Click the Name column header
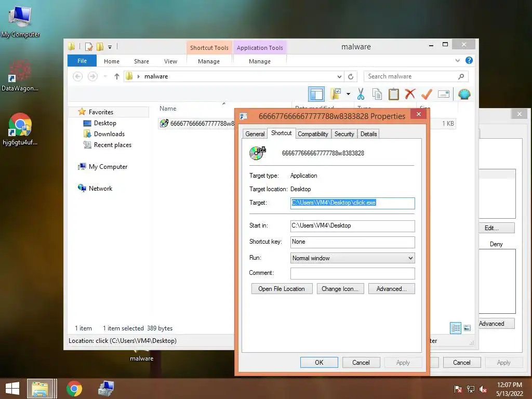The image size is (532, 399). [168, 109]
